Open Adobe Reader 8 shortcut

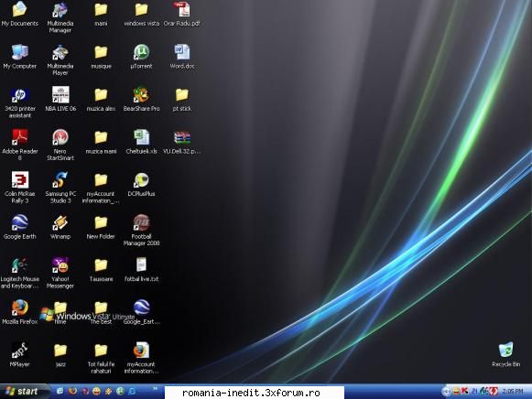19,146
